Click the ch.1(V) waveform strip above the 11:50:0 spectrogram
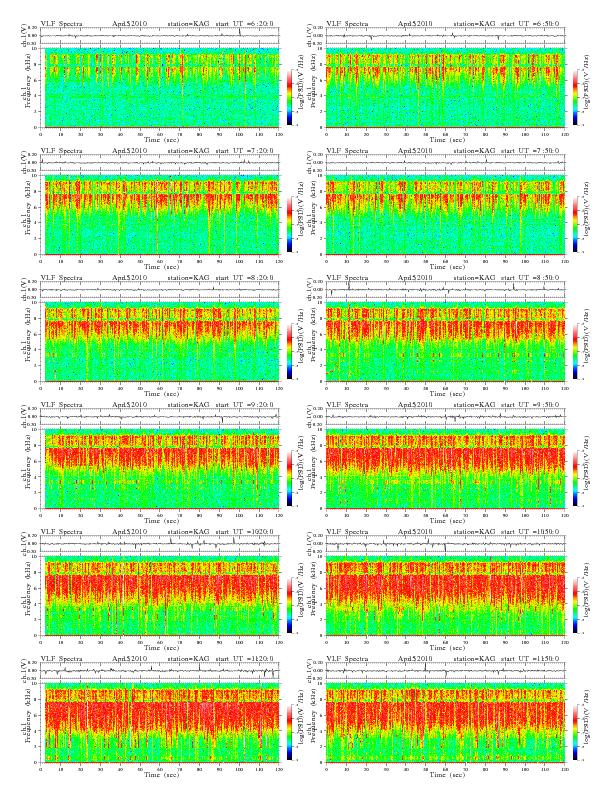 [445, 671]
